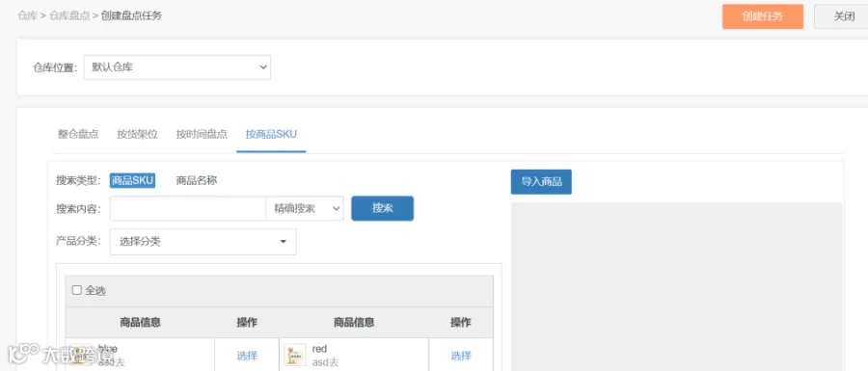Click the orange 创建任务 button
Image resolution: width=868 pixels, height=371 pixels.
(763, 16)
